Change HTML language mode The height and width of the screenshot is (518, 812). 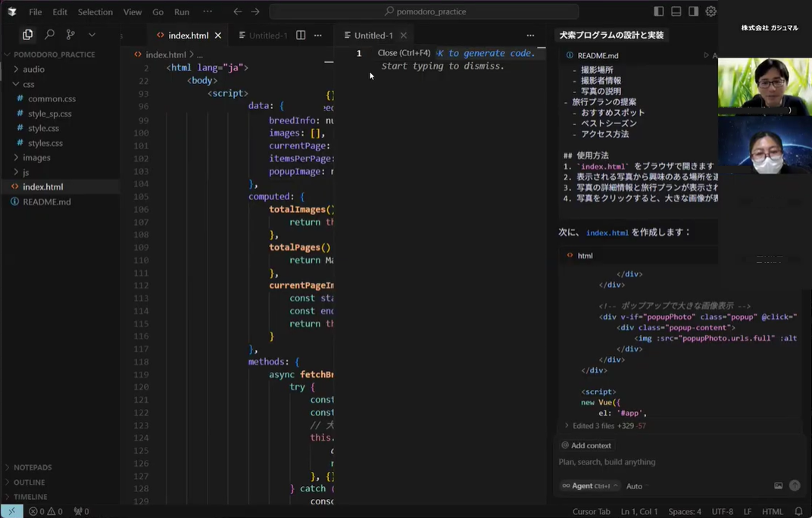click(772, 511)
